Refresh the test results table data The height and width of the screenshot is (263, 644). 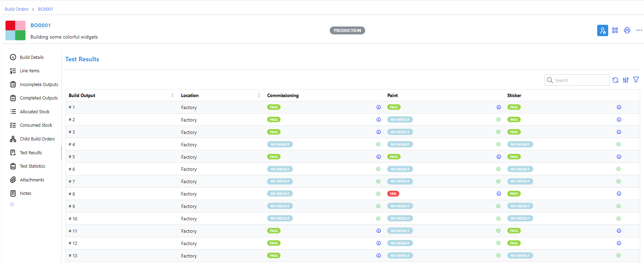[x=615, y=80]
